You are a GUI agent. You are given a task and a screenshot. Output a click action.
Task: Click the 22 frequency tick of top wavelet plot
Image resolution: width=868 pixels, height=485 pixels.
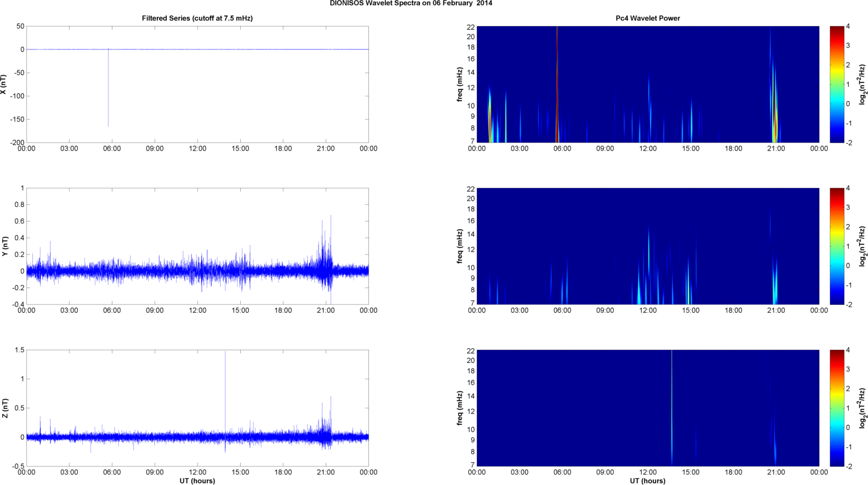click(471, 27)
